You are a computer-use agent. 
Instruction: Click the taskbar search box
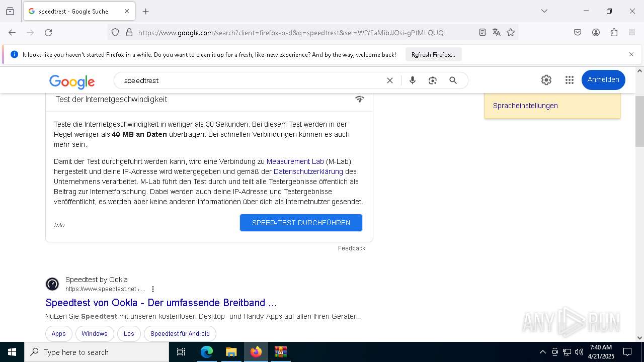[x=97, y=352]
